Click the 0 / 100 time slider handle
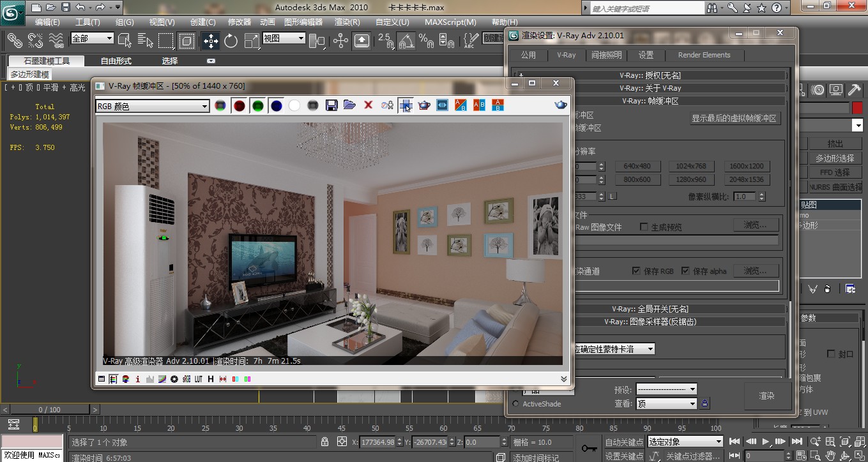868x462 pixels. [50, 410]
